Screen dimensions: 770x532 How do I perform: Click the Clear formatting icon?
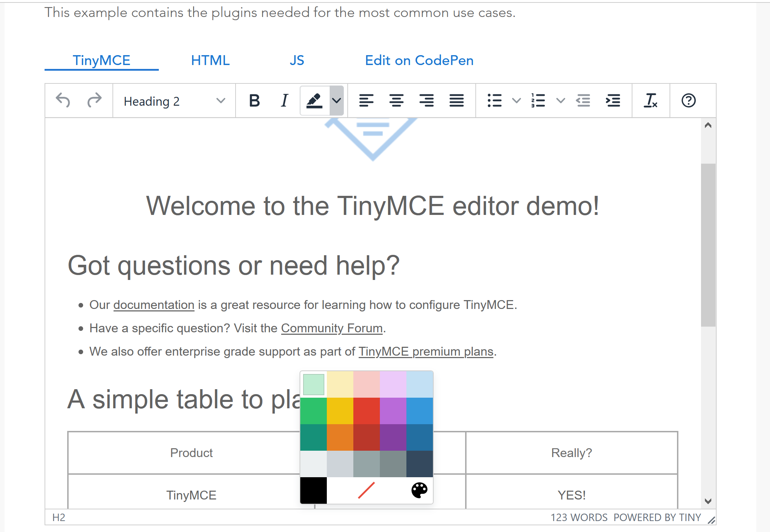(x=650, y=100)
